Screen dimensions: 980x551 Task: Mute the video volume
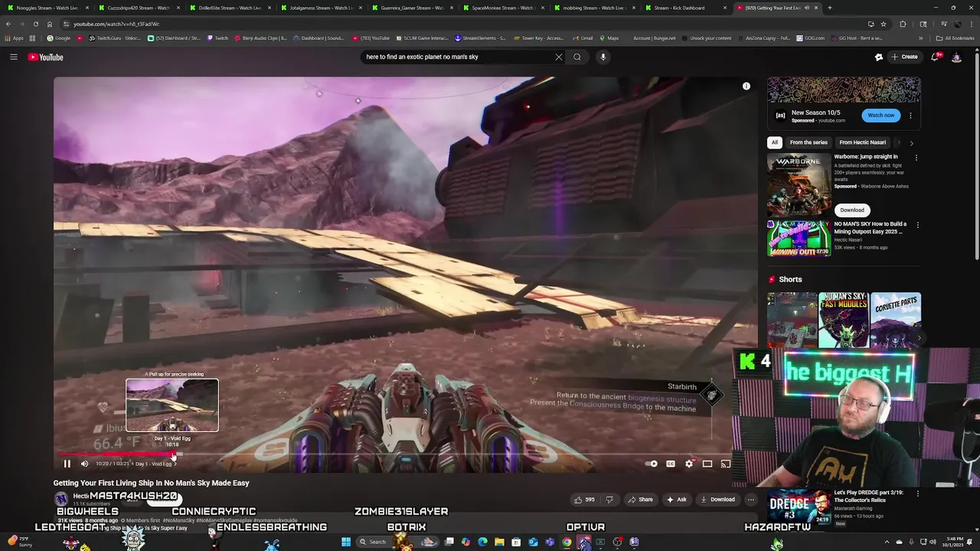click(84, 464)
